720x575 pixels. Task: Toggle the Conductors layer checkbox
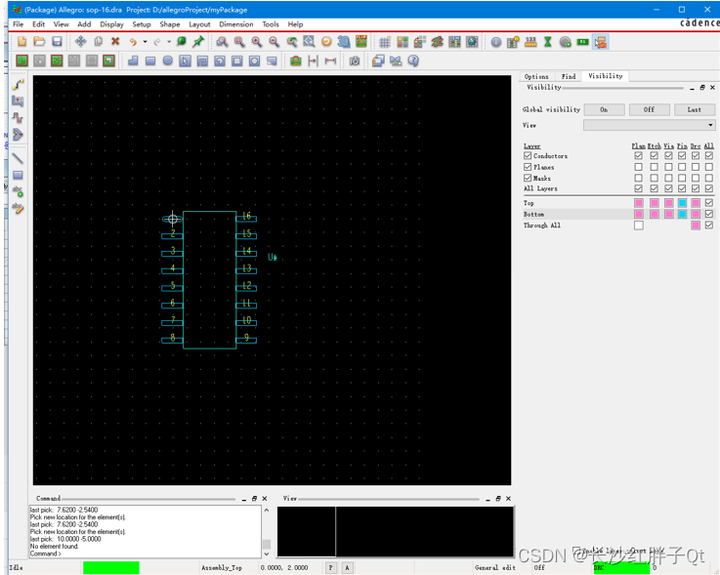coord(528,156)
